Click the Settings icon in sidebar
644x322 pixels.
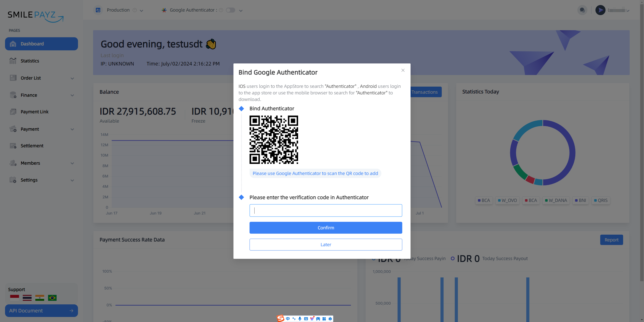13,180
